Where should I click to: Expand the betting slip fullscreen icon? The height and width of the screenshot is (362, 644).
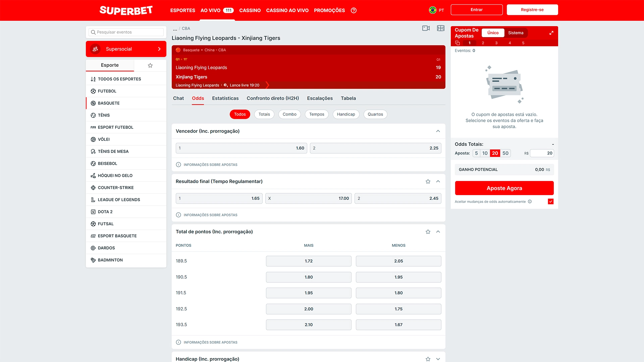coord(551,33)
